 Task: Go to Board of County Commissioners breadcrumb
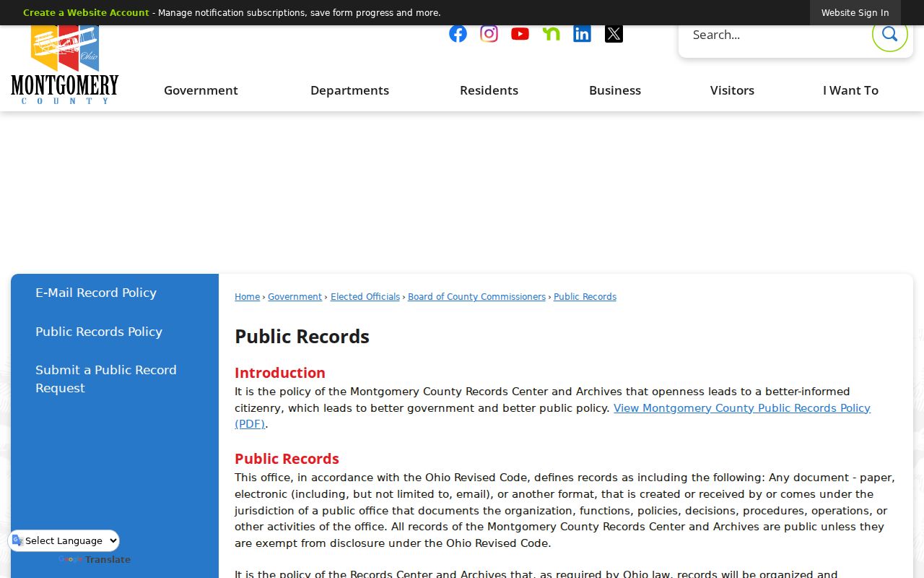476,297
